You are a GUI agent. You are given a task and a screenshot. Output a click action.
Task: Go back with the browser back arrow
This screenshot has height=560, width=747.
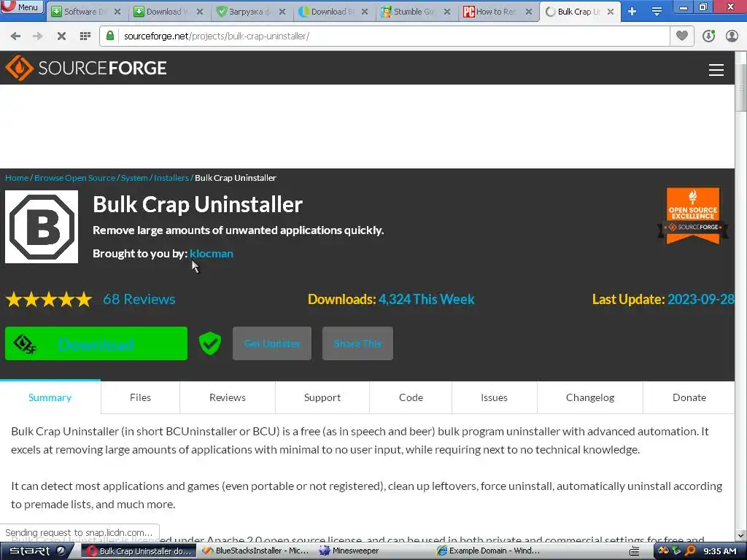(15, 36)
